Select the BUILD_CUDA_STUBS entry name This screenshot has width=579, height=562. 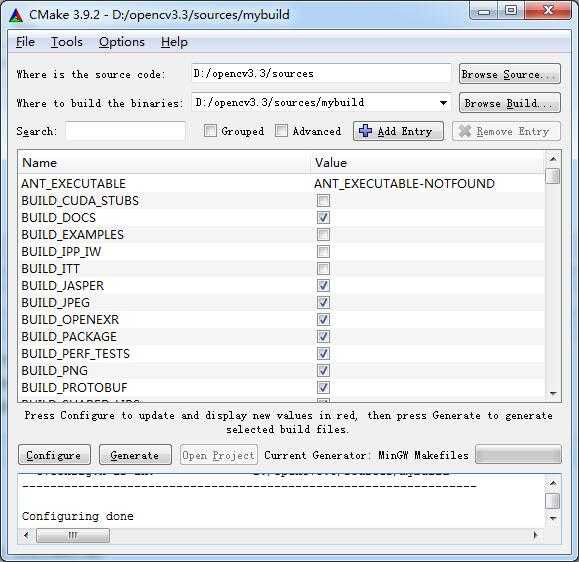pyautogui.click(x=80, y=201)
